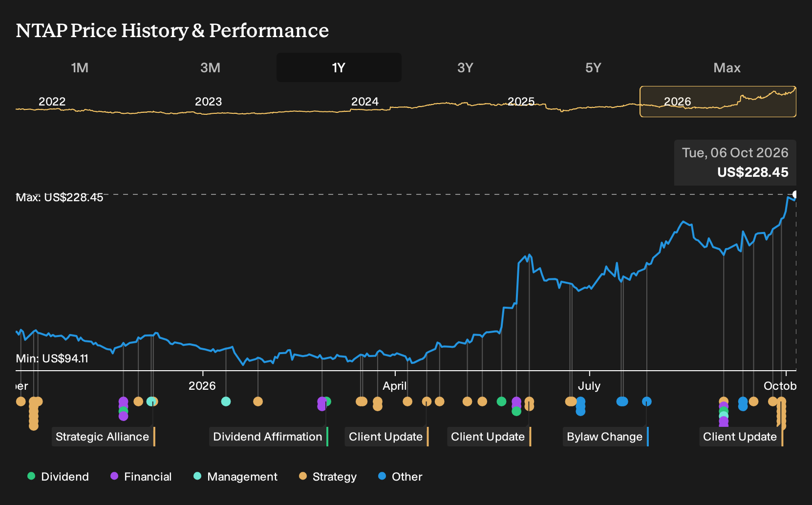Image resolution: width=812 pixels, height=505 pixels.
Task: Switch chart to 3Y range
Action: pos(465,67)
